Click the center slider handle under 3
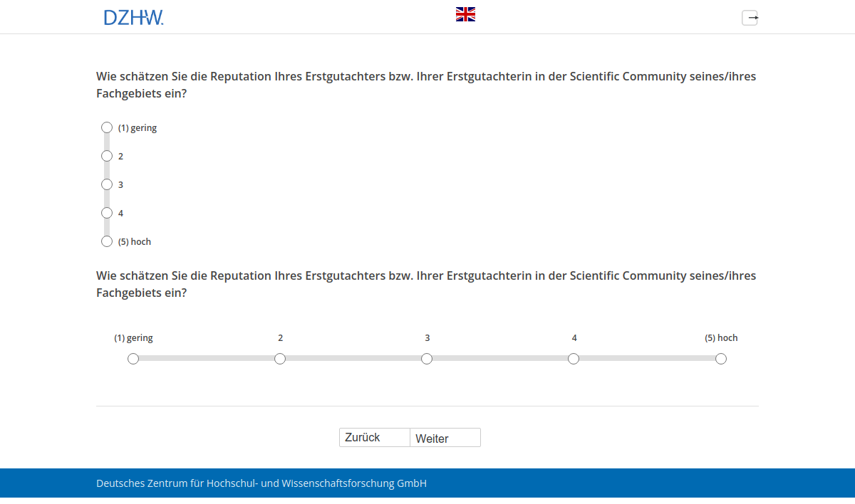 pos(427,359)
